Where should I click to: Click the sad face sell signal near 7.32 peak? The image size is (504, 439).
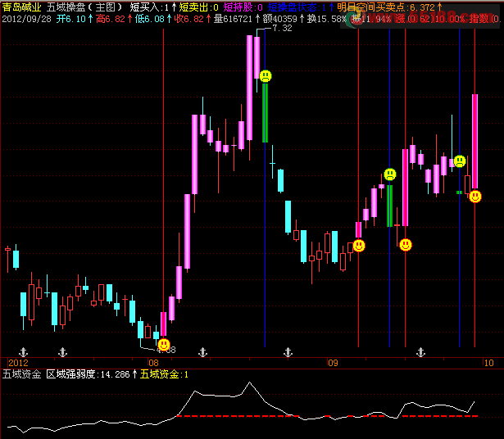point(266,76)
